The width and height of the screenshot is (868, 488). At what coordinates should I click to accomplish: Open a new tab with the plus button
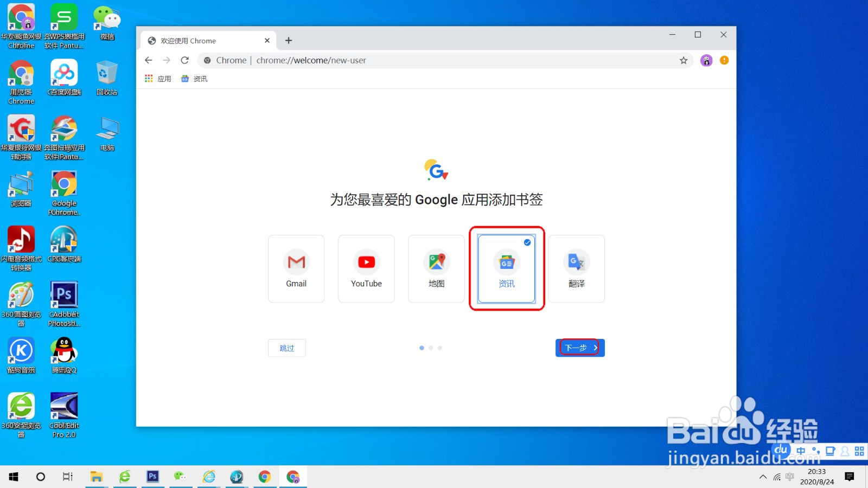tap(288, 40)
